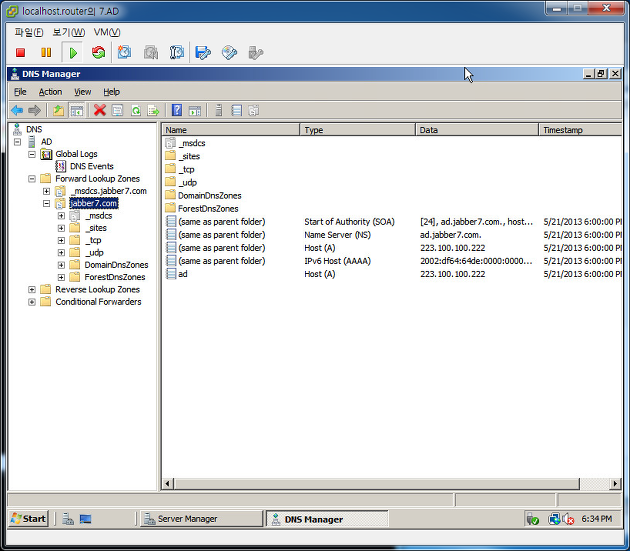Switch to Server Manager in taskbar

[x=200, y=519]
